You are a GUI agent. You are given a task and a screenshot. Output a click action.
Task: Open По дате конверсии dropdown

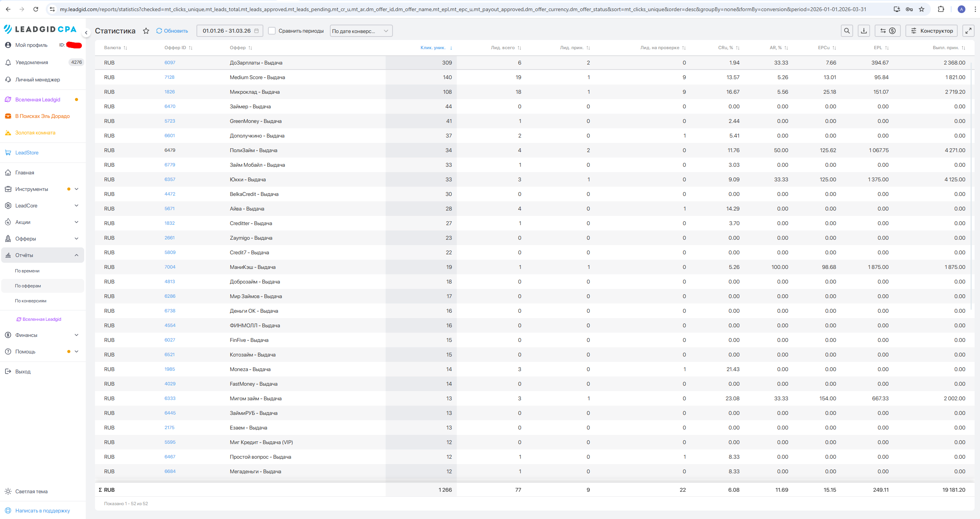point(361,31)
